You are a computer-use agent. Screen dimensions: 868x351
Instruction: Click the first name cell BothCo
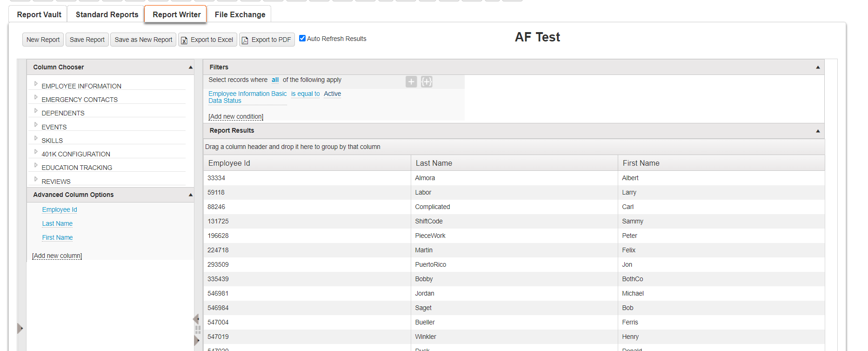pos(721,279)
